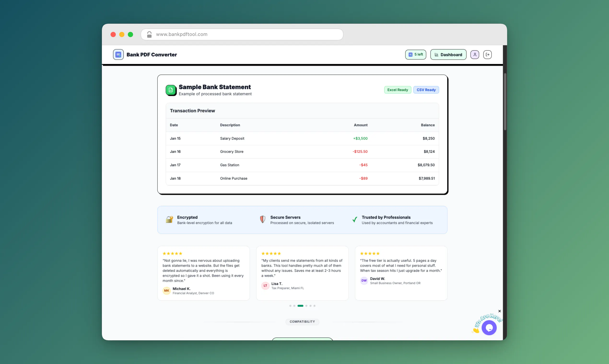Click the Trusted by Professionals checkmark icon
This screenshot has width=609, height=364.
click(355, 219)
